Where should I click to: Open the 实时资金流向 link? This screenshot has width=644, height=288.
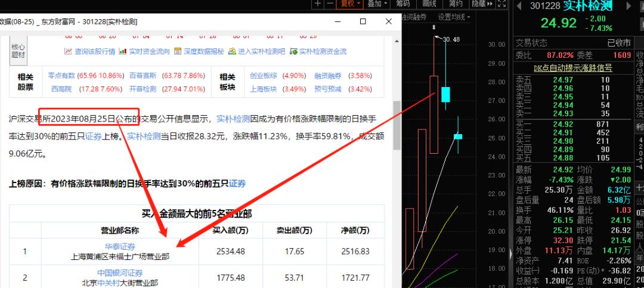[x=149, y=51]
